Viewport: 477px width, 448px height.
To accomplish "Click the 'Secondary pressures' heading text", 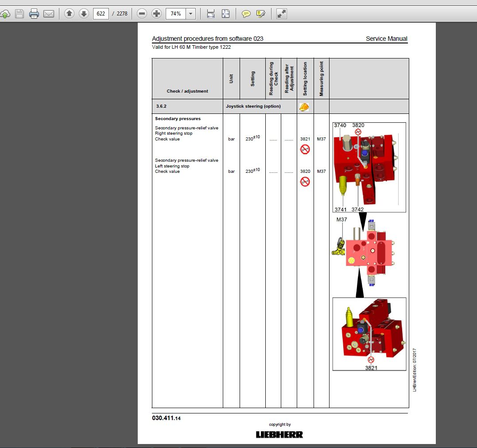I will coord(178,119).
